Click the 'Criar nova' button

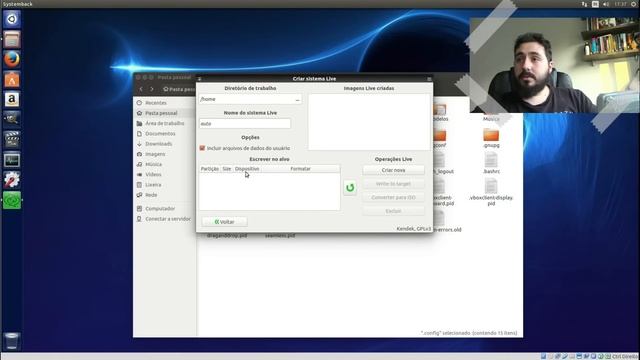[x=393, y=170]
